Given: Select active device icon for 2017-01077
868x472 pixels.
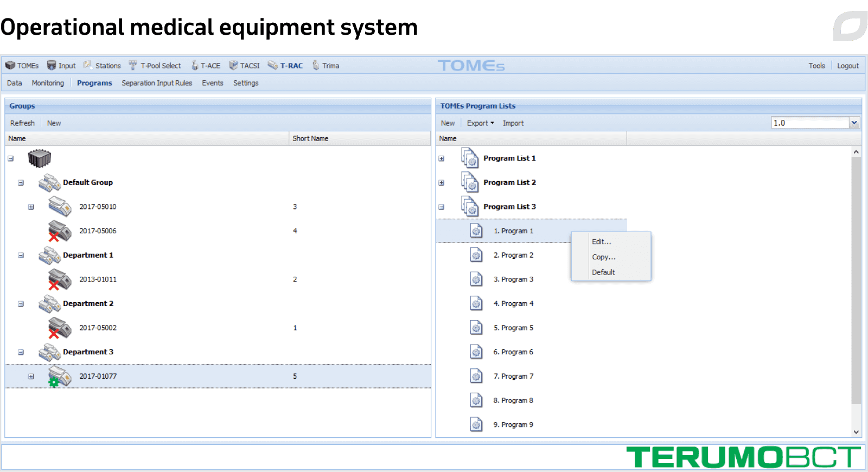Looking at the screenshot, I should (60, 376).
